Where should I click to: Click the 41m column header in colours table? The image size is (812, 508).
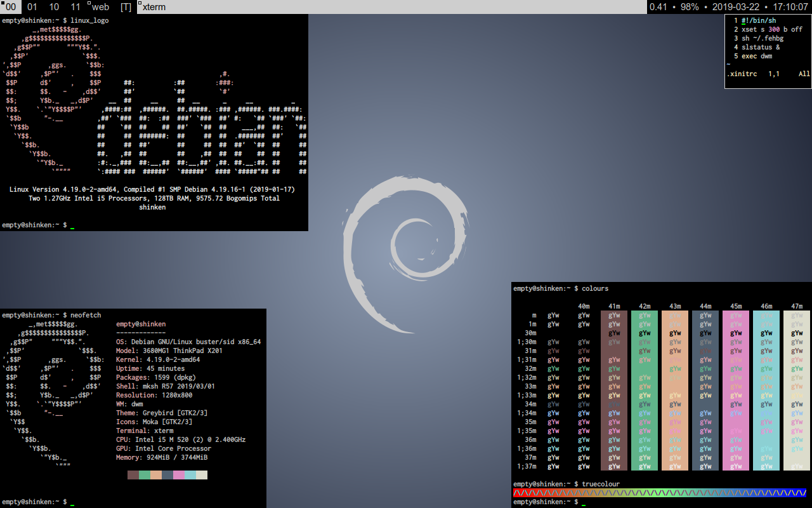(614, 306)
